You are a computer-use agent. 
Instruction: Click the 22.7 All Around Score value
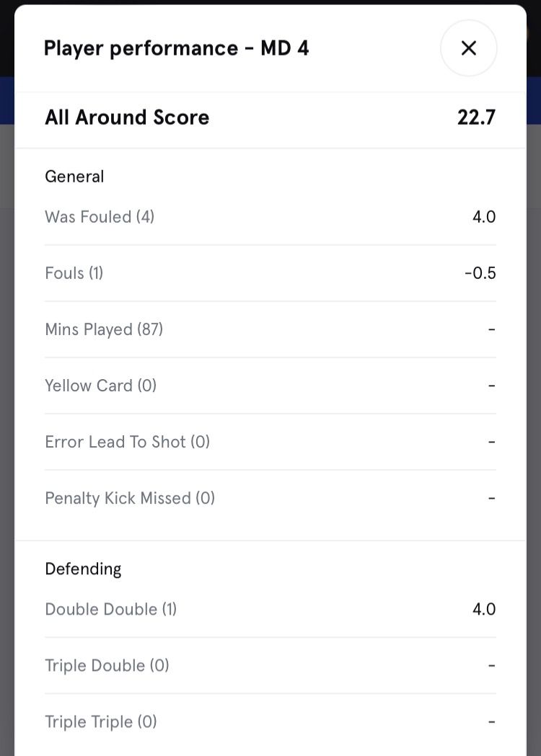click(x=476, y=117)
